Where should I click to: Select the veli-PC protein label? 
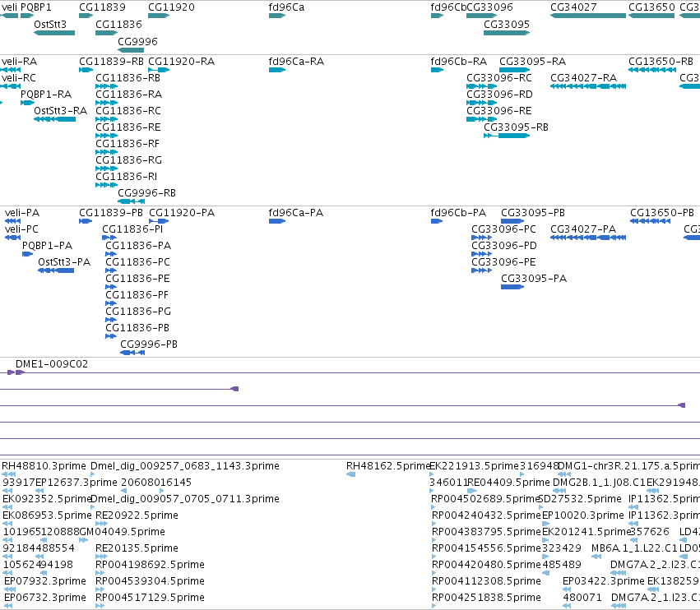(21, 229)
